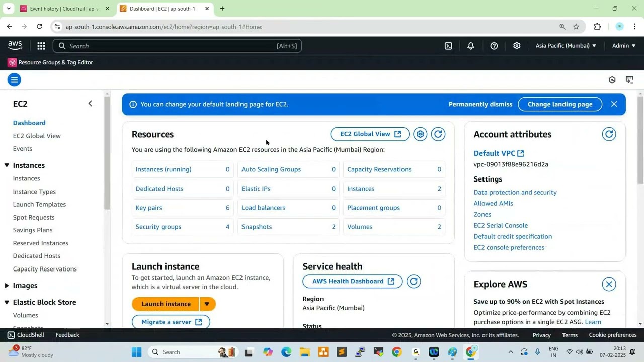Collapse the Instances section in sidebar
Image resolution: width=644 pixels, height=362 pixels.
click(x=7, y=165)
